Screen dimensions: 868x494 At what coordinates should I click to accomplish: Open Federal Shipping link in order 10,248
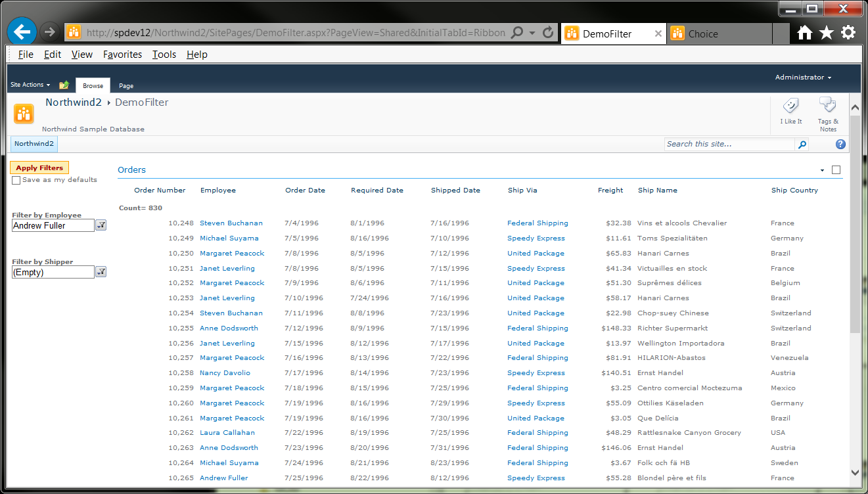(x=537, y=223)
